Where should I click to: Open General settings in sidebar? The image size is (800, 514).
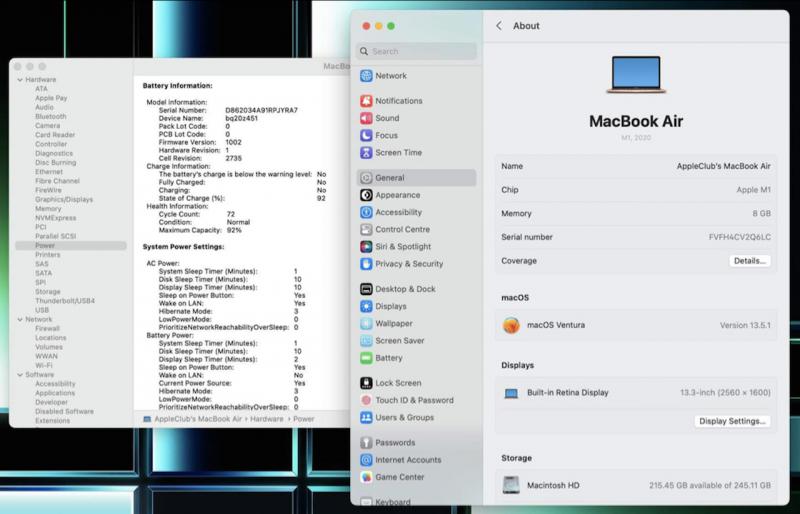click(416, 178)
